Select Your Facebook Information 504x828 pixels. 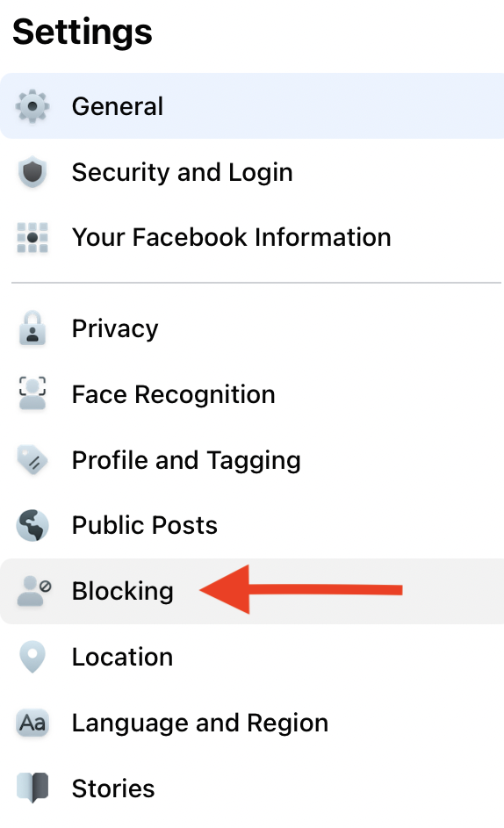point(252,237)
